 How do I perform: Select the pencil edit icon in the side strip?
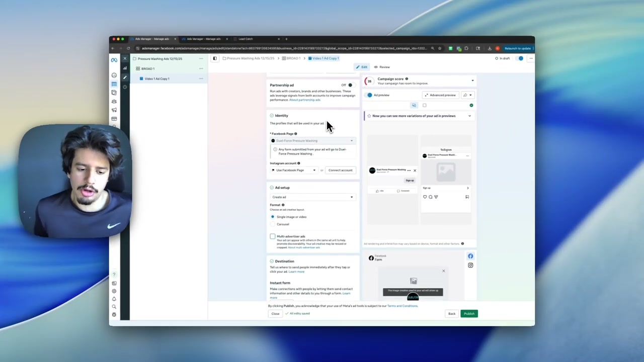click(x=125, y=78)
